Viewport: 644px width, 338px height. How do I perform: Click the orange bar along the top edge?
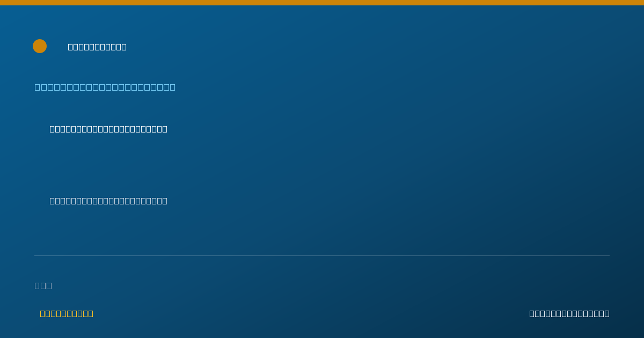(322, 3)
